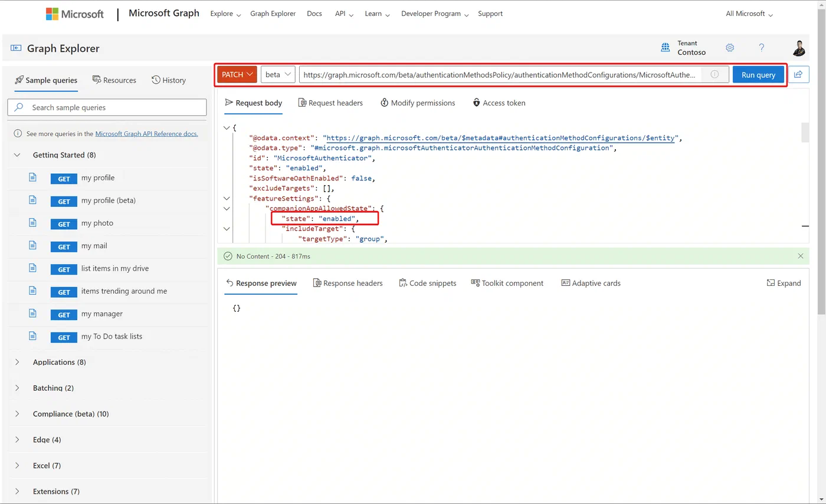The image size is (826, 504).
Task: Open Developer Program menu
Action: point(435,14)
